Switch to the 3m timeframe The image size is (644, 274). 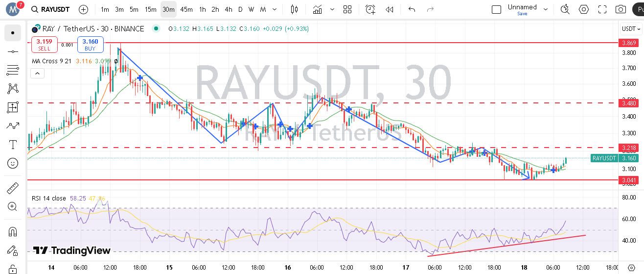(x=119, y=9)
